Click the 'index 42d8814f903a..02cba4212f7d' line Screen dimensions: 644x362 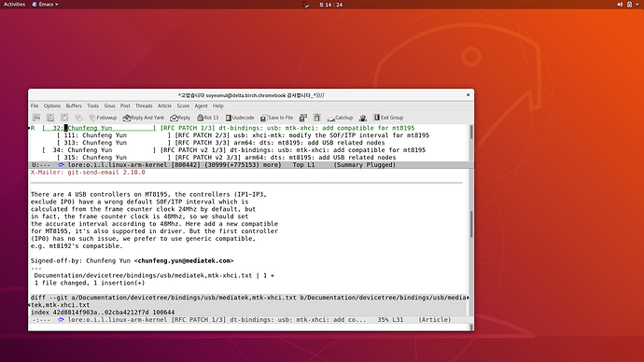[x=103, y=313]
